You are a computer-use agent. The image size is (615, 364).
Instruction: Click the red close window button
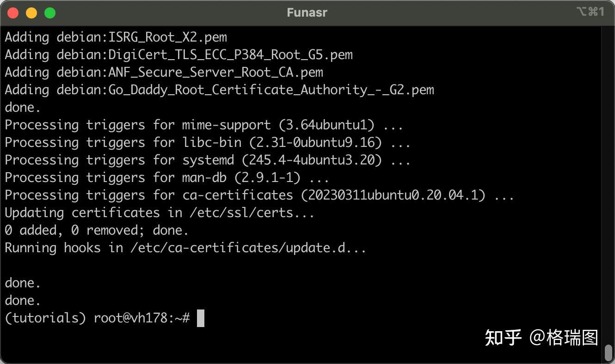tap(13, 12)
